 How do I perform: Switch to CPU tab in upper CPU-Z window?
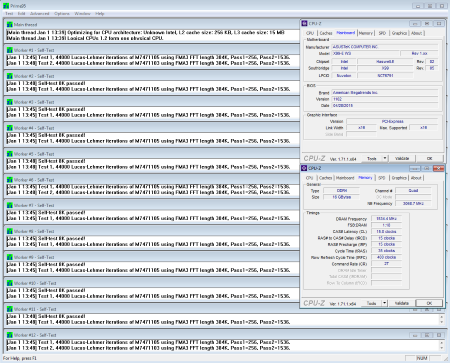pos(310,33)
